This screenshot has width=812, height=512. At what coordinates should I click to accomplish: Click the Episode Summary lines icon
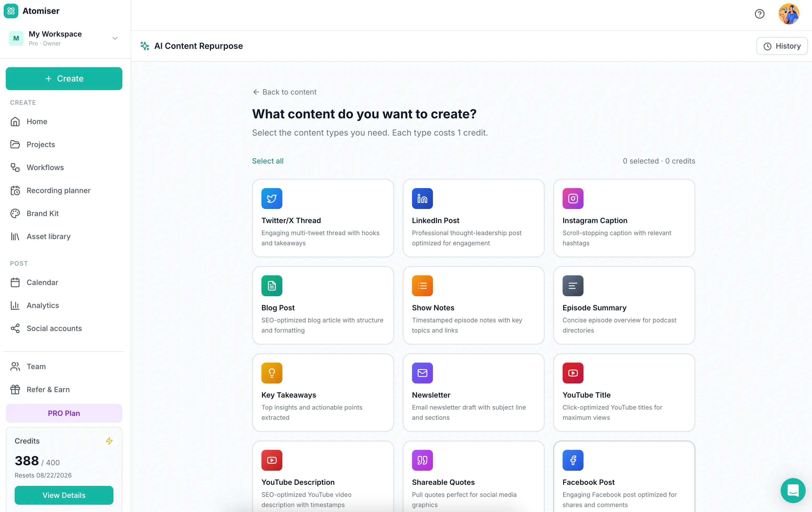click(x=573, y=286)
